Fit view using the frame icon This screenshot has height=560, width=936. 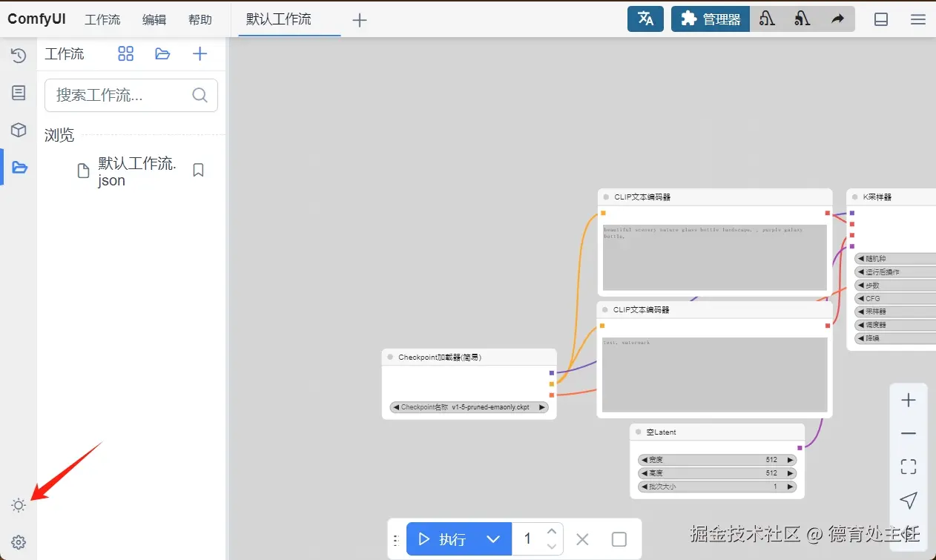909,467
